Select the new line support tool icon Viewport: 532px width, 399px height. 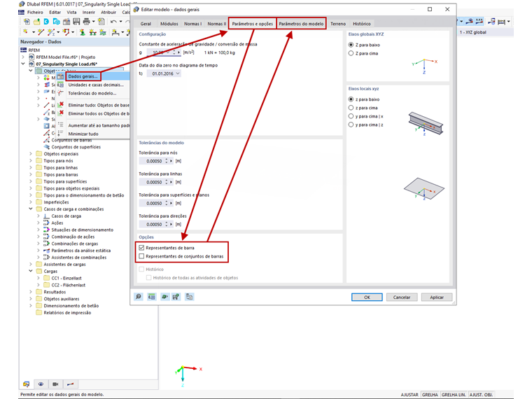(x=92, y=32)
